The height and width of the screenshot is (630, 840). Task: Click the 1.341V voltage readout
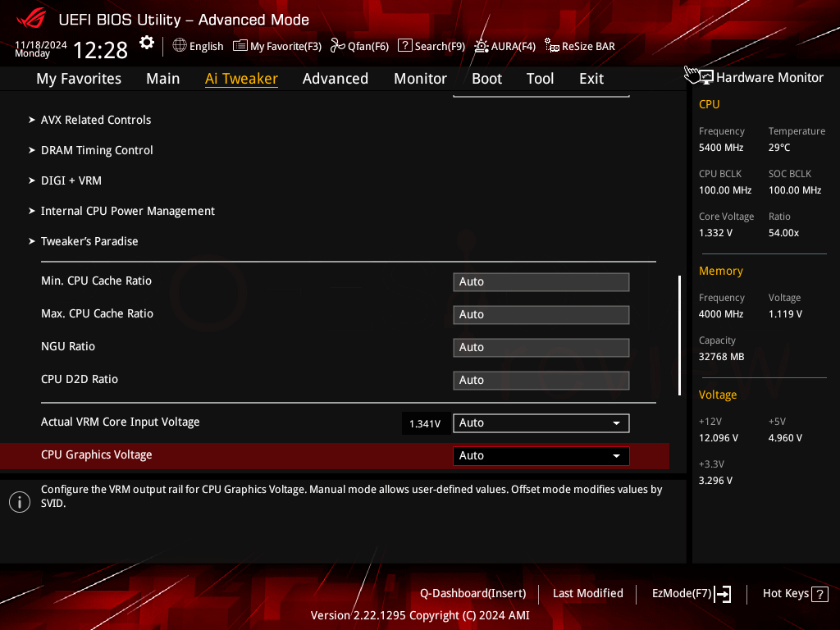tap(425, 424)
